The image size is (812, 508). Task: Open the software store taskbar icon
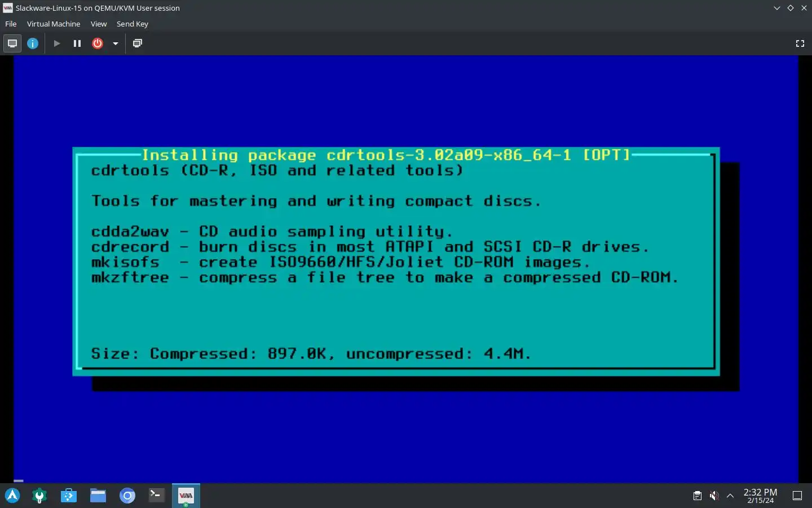[69, 496]
